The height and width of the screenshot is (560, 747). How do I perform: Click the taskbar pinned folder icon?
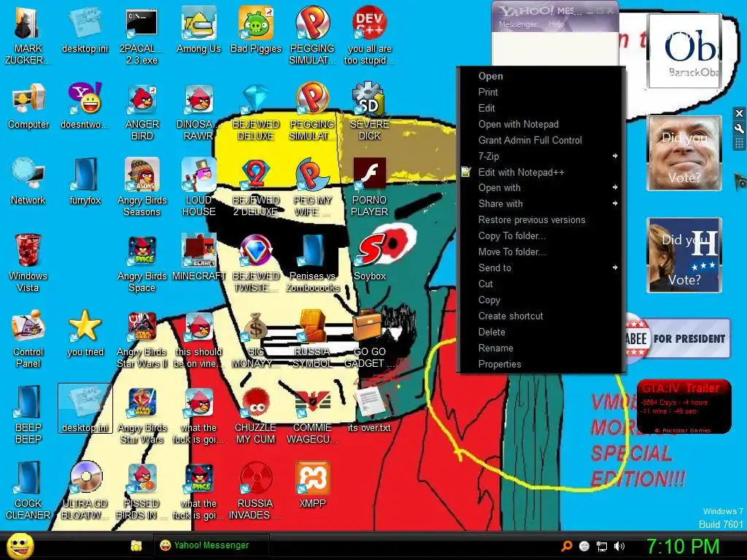coord(136,545)
